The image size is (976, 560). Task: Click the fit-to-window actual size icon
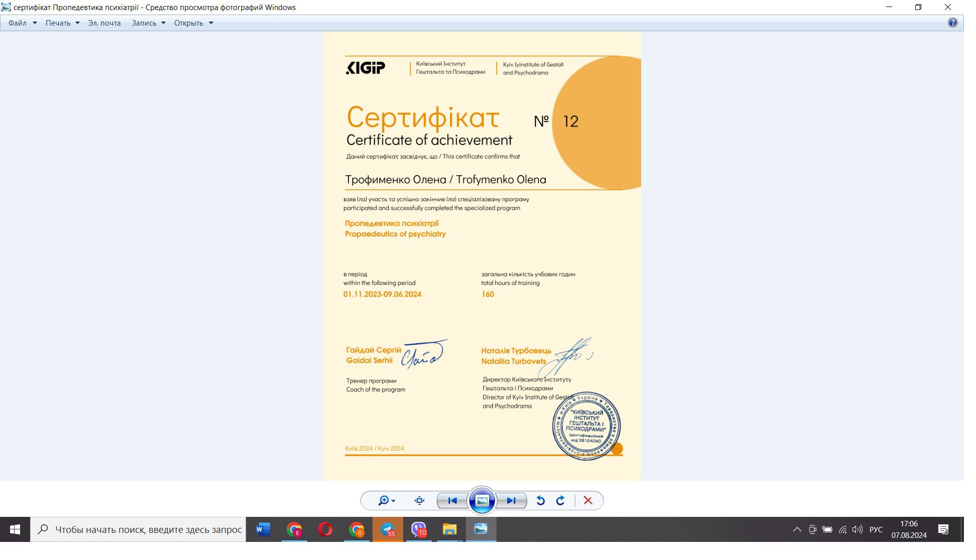[x=419, y=500]
